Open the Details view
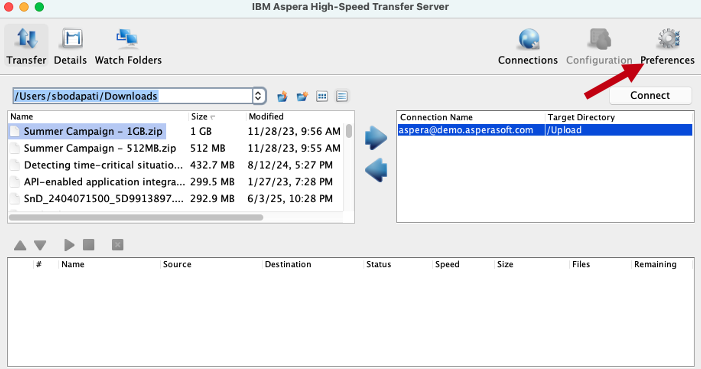 click(70, 46)
